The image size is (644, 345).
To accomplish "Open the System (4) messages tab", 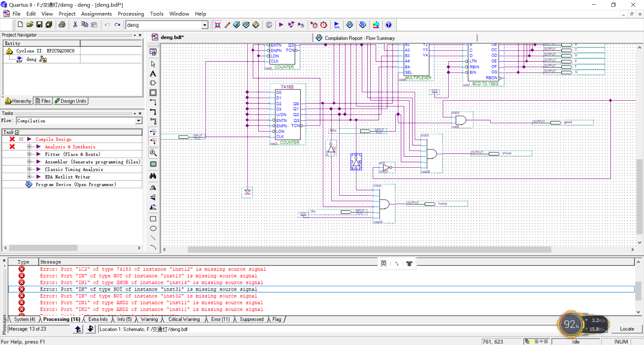I will 24,319.
